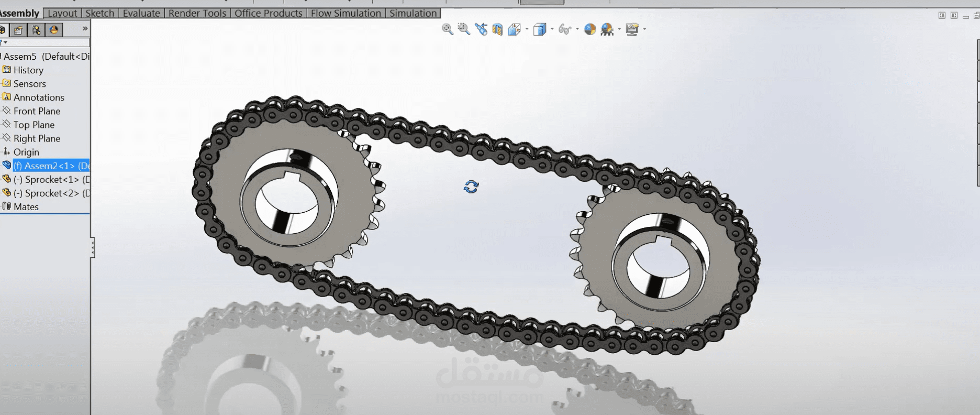Open the DisplayManager panel tab
Screen dimensions: 980x415
pos(54,30)
